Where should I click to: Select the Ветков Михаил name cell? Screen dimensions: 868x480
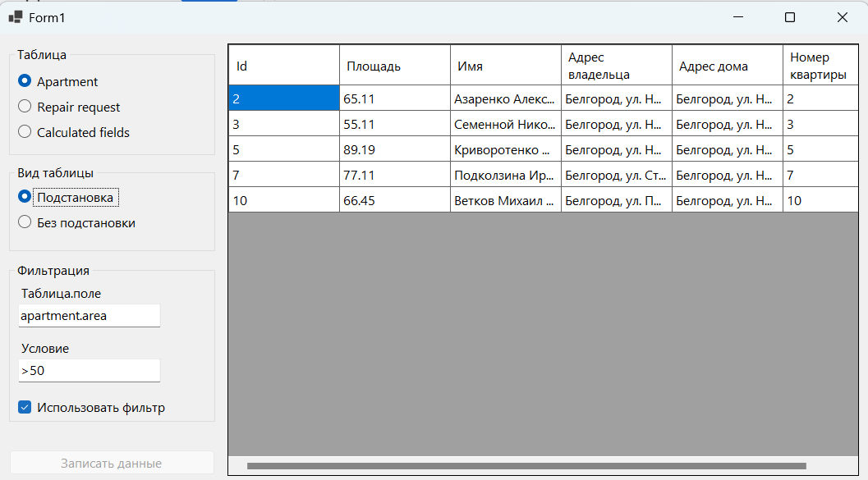[505, 200]
